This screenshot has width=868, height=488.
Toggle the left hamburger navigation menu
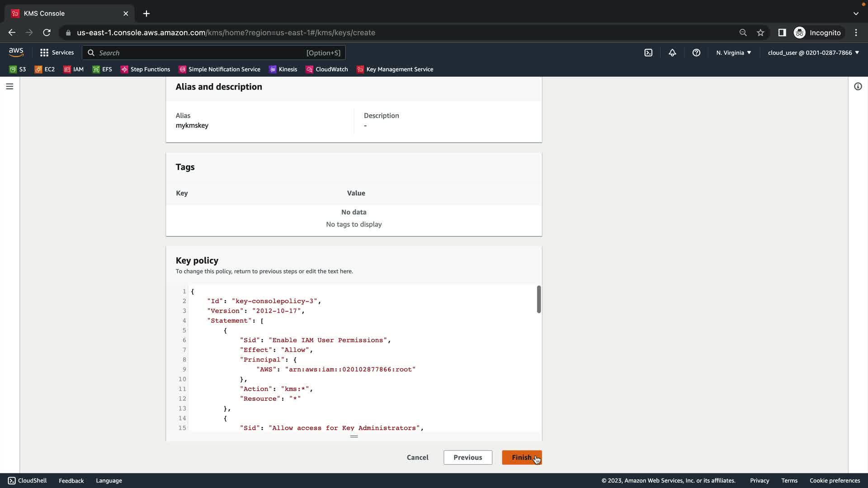tap(9, 86)
